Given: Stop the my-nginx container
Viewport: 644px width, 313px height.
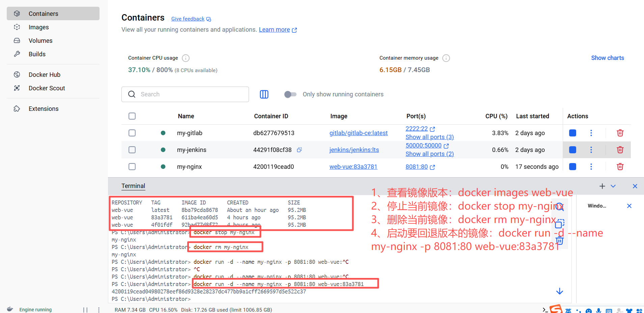Looking at the screenshot, I should (x=572, y=167).
